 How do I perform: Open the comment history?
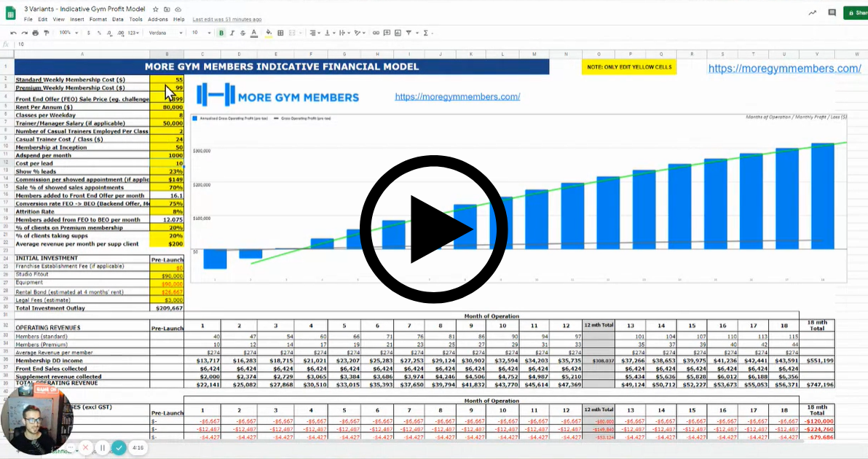(832, 12)
